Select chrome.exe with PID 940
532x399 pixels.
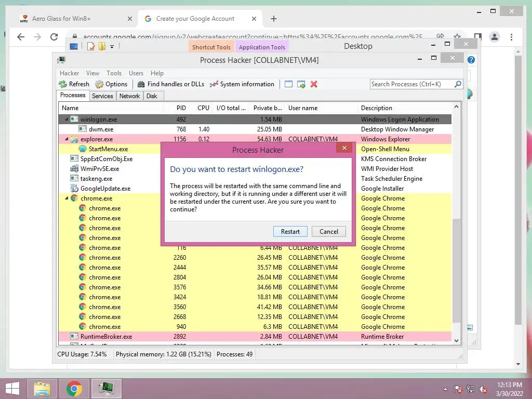pos(255,327)
